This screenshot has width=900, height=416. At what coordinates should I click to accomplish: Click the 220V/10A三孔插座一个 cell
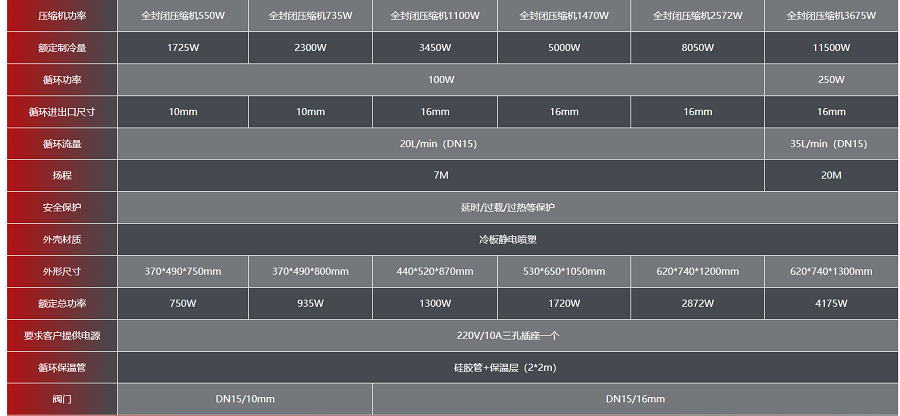click(x=508, y=336)
